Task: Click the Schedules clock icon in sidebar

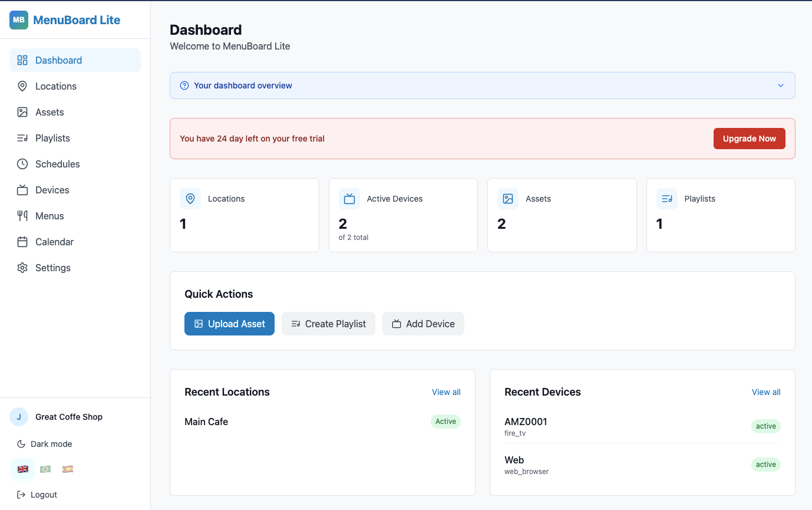Action: coord(22,164)
